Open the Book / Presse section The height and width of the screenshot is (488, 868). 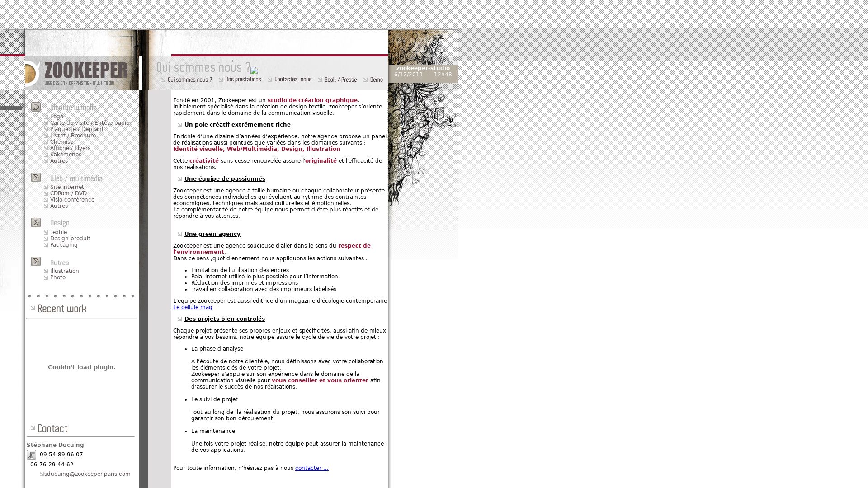point(340,80)
